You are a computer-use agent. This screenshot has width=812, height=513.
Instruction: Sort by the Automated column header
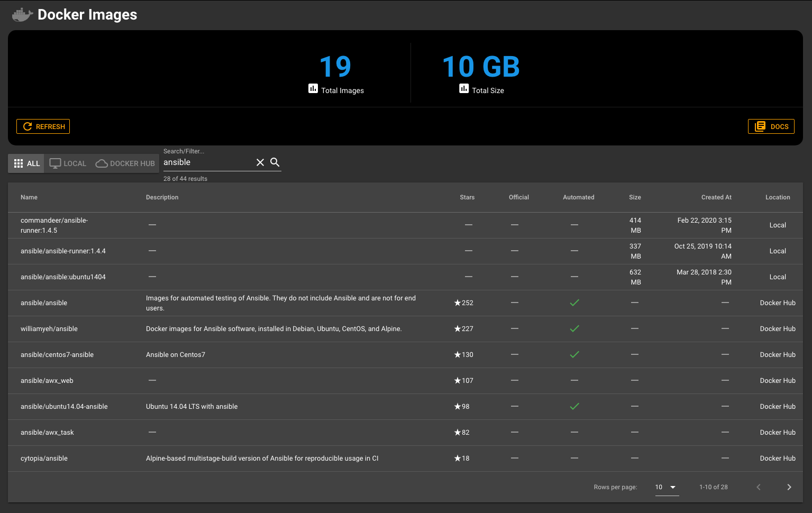coord(579,197)
